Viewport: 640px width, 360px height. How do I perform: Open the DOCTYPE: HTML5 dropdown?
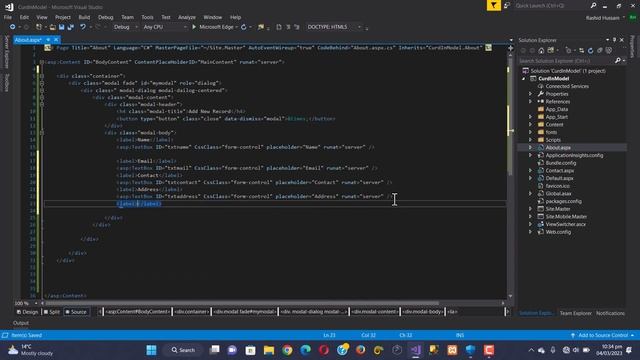334,27
